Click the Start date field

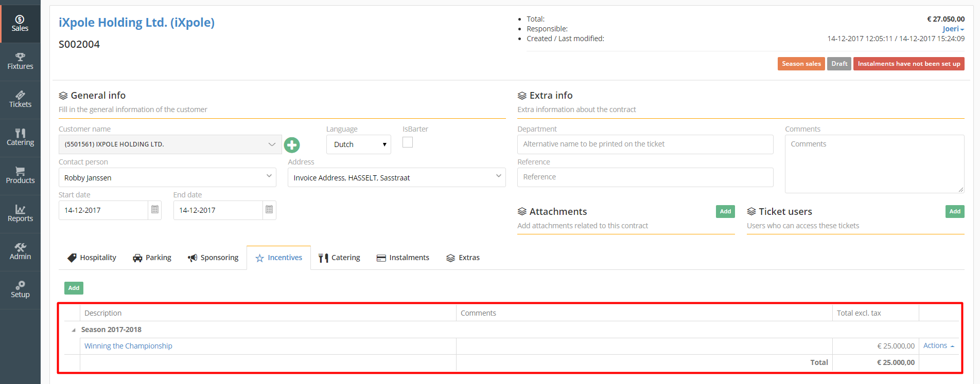(103, 210)
